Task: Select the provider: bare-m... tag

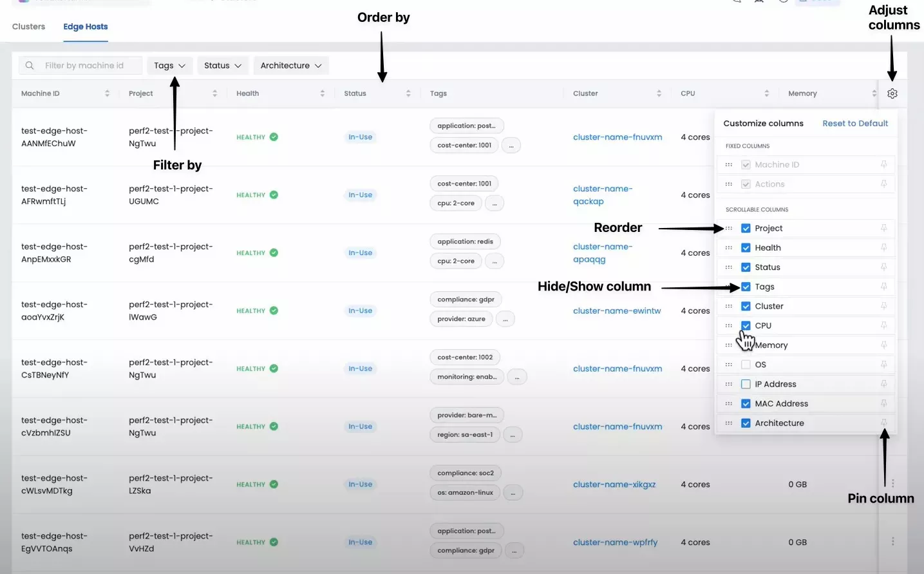Action: click(x=467, y=416)
